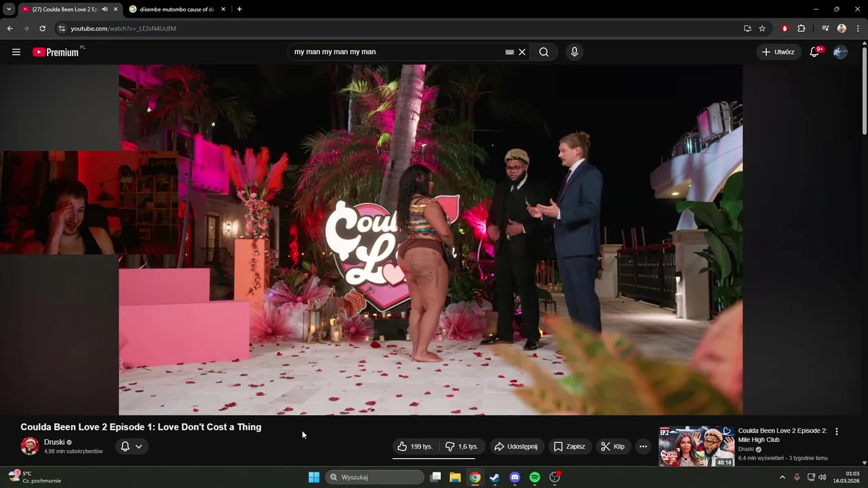
Task: View site information icon in address bar
Action: [62, 28]
